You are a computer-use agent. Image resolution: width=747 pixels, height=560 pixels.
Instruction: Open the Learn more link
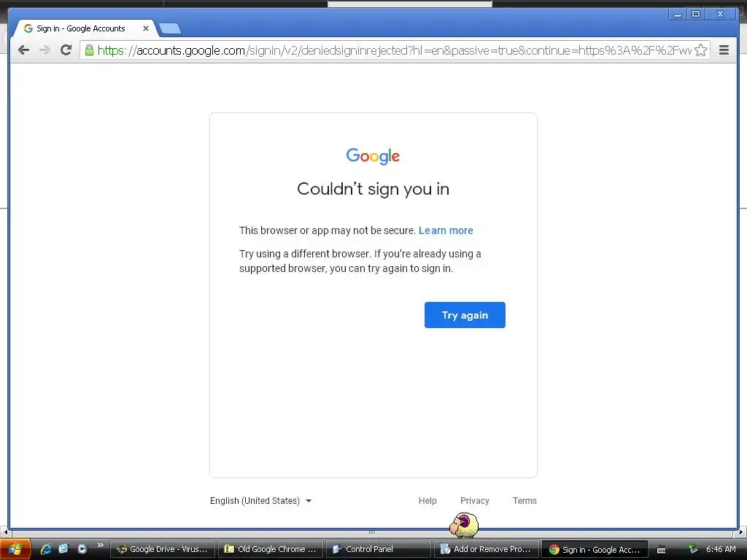446,230
